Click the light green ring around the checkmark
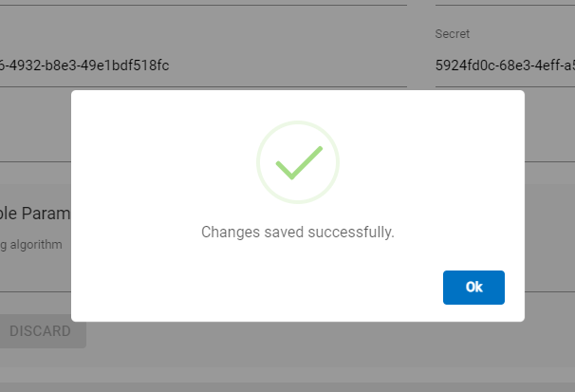 click(x=261, y=152)
